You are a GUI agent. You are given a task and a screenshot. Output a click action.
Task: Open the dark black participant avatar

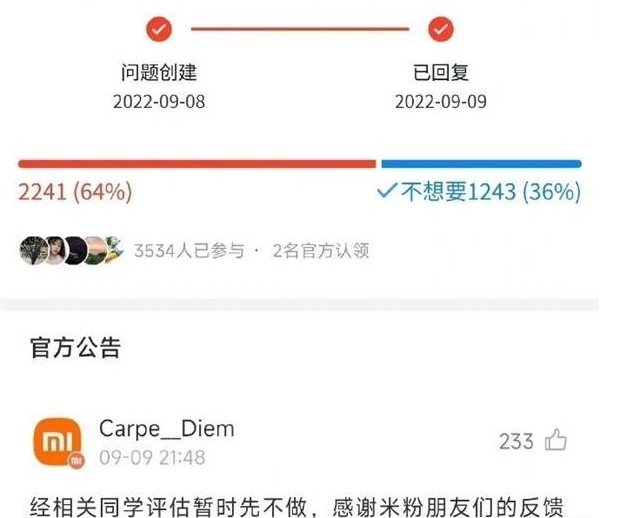75,250
